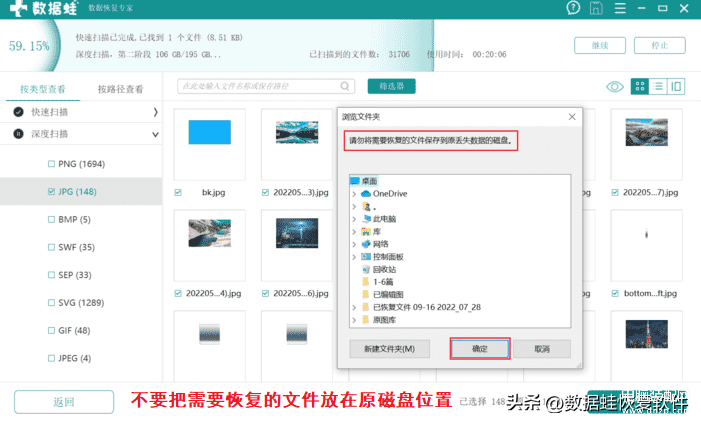
Task: Uncheck the bk.jpg file checkbox
Action: click(178, 192)
